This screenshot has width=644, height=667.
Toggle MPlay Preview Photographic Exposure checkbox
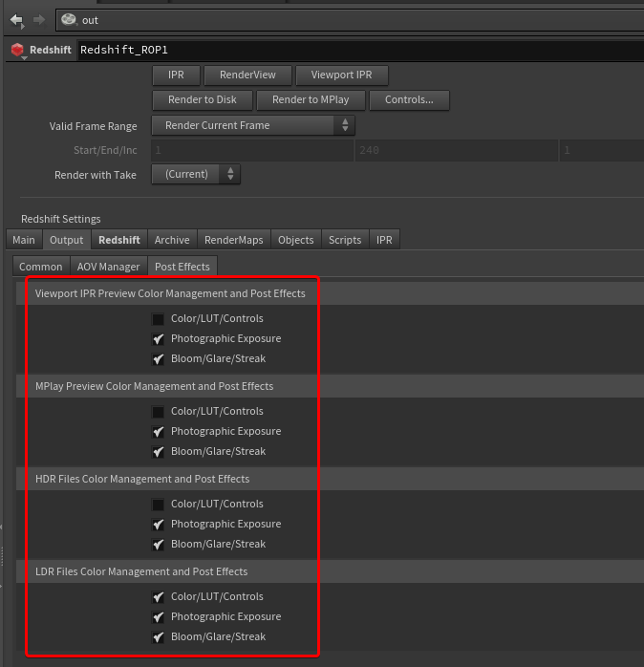point(158,431)
